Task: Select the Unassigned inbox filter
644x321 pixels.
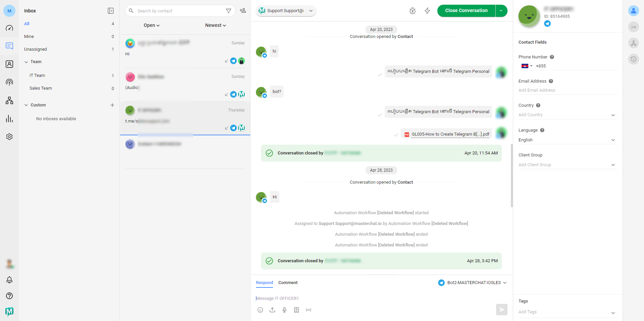Action: pyautogui.click(x=69, y=49)
